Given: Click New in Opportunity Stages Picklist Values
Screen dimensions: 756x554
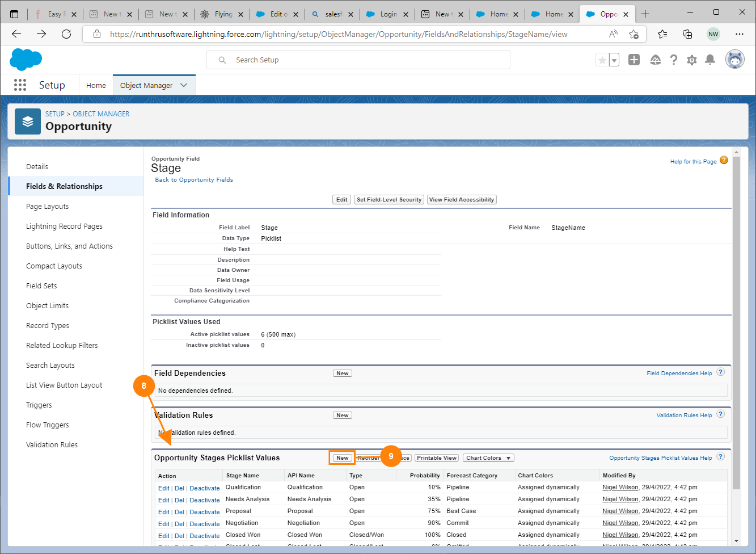Looking at the screenshot, I should pyautogui.click(x=343, y=458).
